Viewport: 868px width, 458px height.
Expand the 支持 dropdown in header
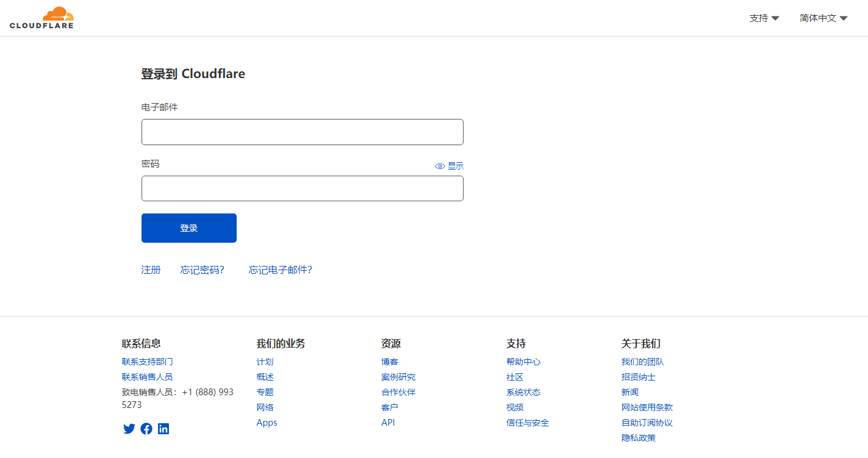point(764,18)
